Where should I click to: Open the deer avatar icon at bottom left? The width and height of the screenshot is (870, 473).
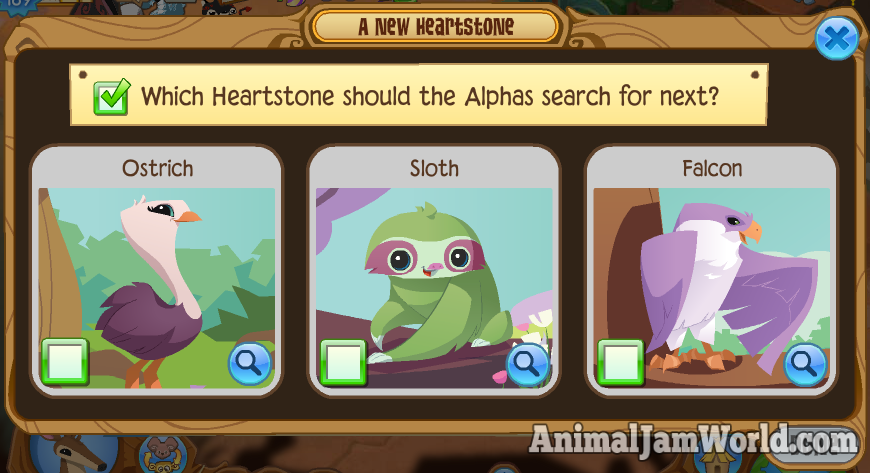[75, 454]
